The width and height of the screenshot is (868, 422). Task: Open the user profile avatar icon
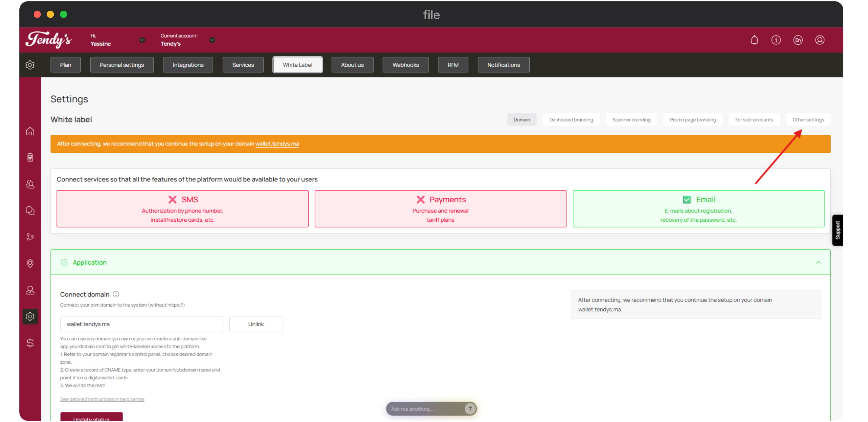pos(819,40)
